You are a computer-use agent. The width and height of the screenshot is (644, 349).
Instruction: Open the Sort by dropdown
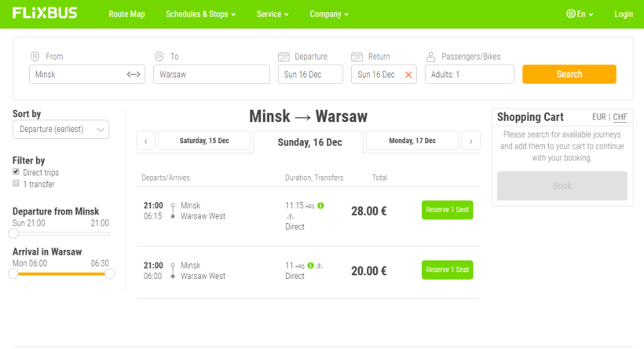click(60, 129)
